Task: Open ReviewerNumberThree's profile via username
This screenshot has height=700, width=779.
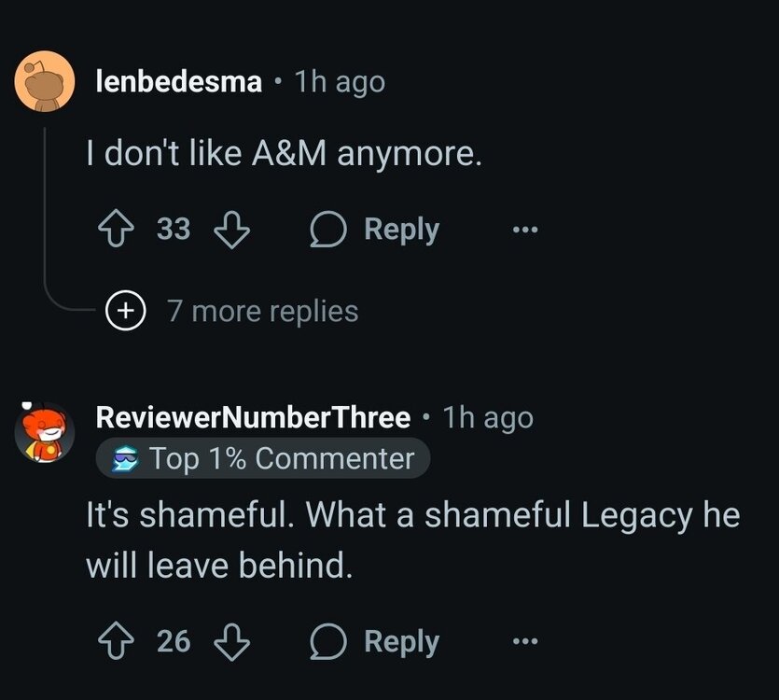Action: point(253,417)
